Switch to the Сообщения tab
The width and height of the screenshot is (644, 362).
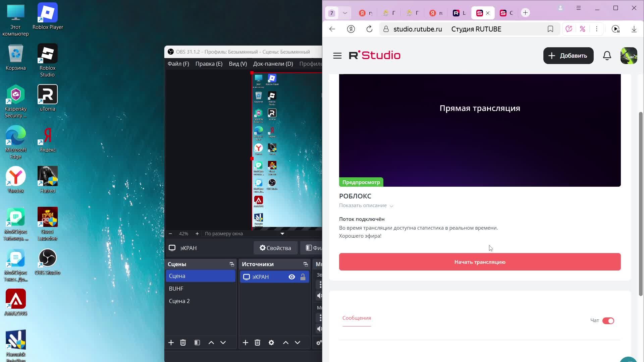tap(357, 318)
